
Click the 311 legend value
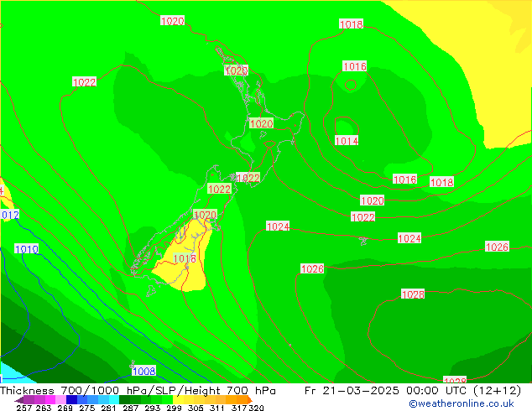[217, 408]
